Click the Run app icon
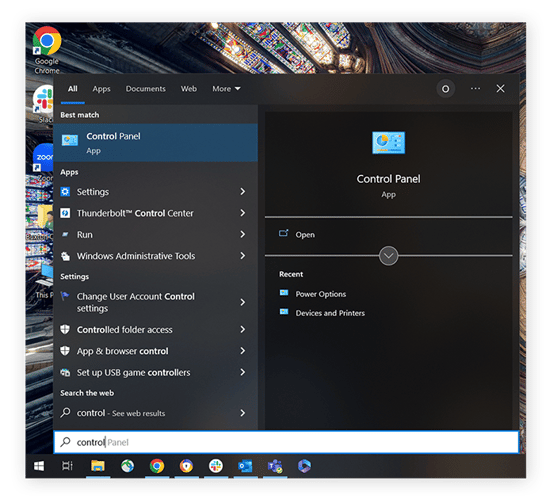Image resolution: width=550 pixels, height=503 pixels. [x=65, y=234]
